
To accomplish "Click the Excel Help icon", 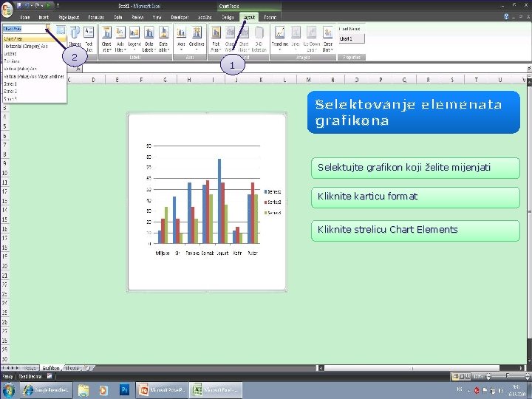I will [x=506, y=16].
